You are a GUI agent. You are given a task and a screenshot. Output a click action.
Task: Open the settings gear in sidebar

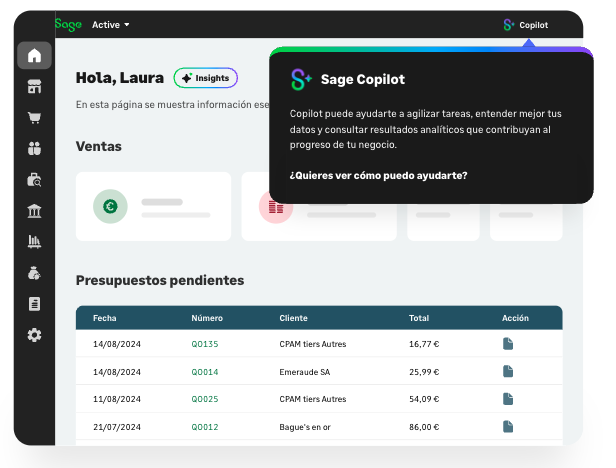[x=35, y=335]
